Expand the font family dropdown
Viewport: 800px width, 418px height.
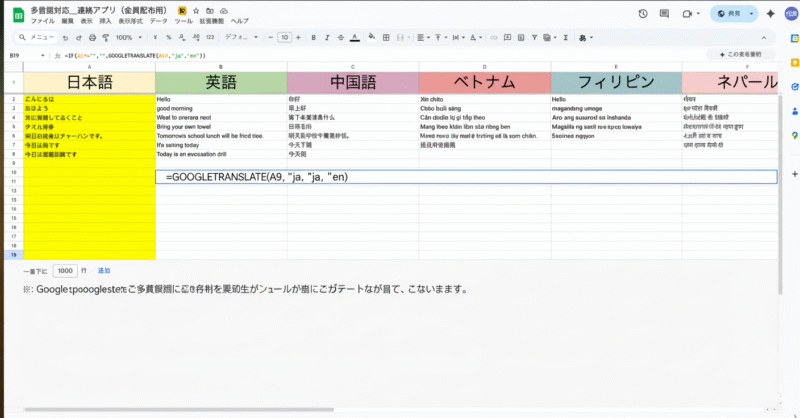coord(240,37)
